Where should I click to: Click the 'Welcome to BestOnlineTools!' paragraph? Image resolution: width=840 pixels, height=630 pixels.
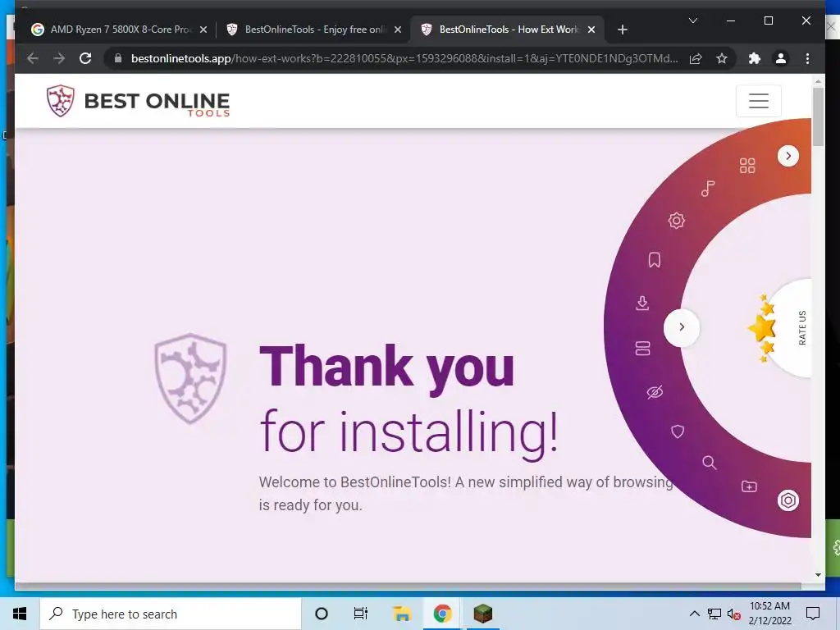coord(466,493)
